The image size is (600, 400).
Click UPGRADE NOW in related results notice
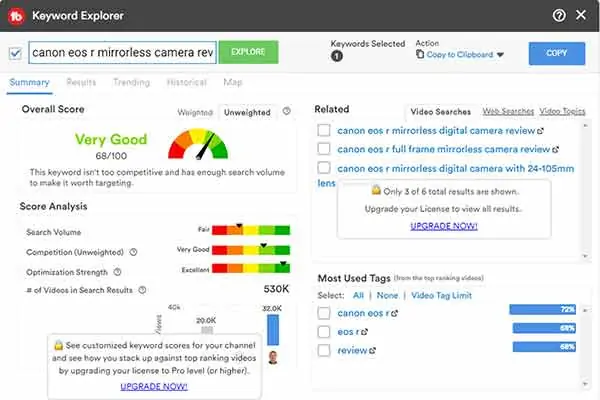click(444, 226)
